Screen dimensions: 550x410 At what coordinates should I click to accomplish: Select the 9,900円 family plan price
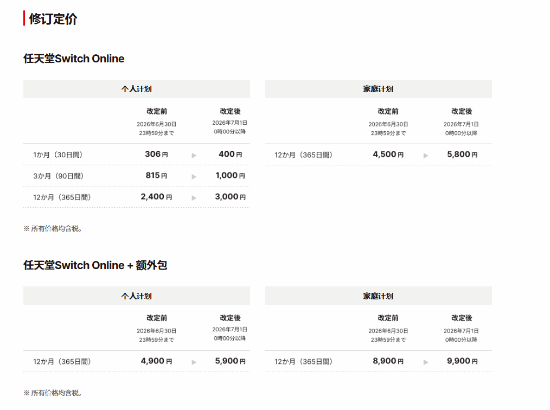(462, 361)
